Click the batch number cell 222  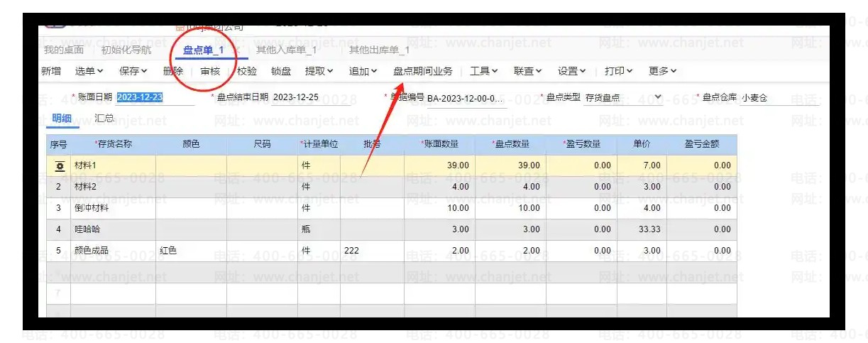click(x=372, y=251)
